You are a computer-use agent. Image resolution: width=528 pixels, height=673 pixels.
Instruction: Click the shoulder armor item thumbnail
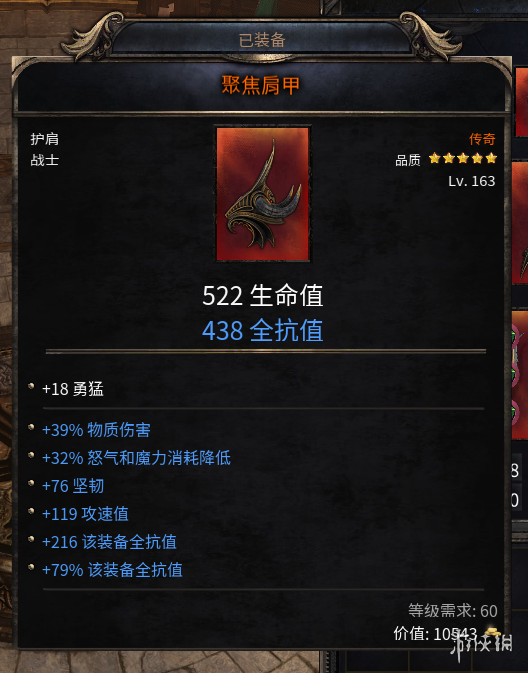click(x=263, y=194)
